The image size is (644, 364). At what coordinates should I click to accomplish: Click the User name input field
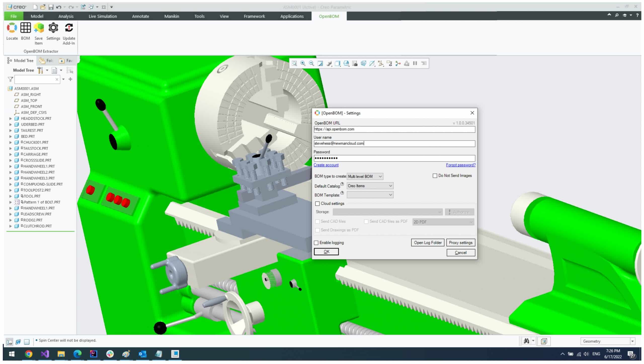(394, 144)
